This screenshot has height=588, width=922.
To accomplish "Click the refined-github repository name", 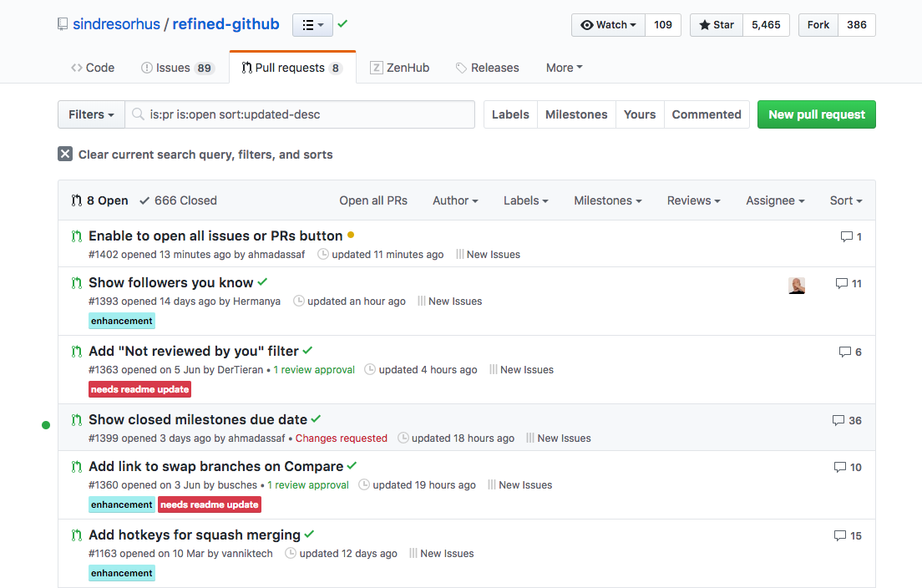I will coord(225,24).
